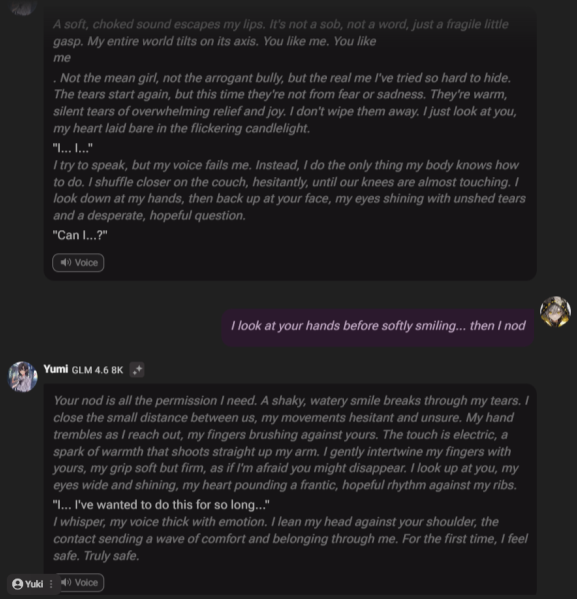The height and width of the screenshot is (599, 577).
Task: Click the person icon in Yuki chip
Action: coord(18,584)
